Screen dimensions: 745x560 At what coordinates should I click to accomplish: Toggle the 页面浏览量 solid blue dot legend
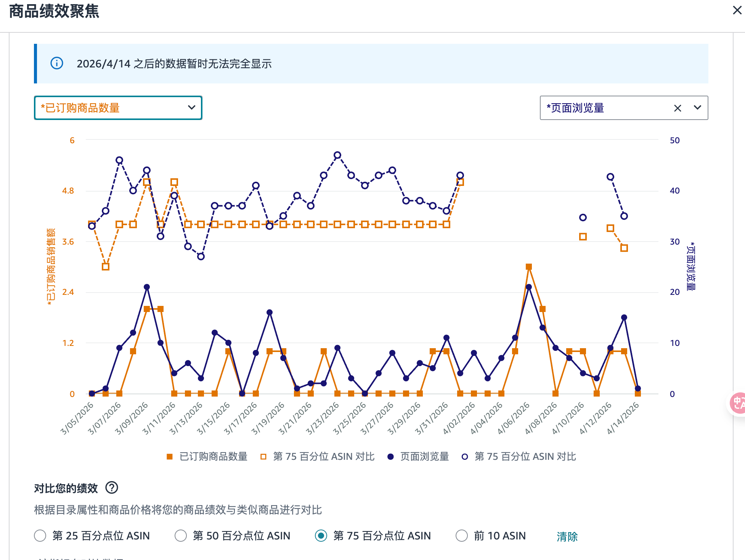coord(390,456)
